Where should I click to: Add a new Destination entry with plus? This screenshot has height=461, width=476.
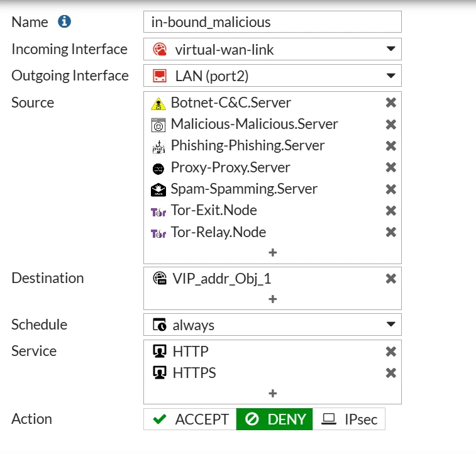pos(273,299)
